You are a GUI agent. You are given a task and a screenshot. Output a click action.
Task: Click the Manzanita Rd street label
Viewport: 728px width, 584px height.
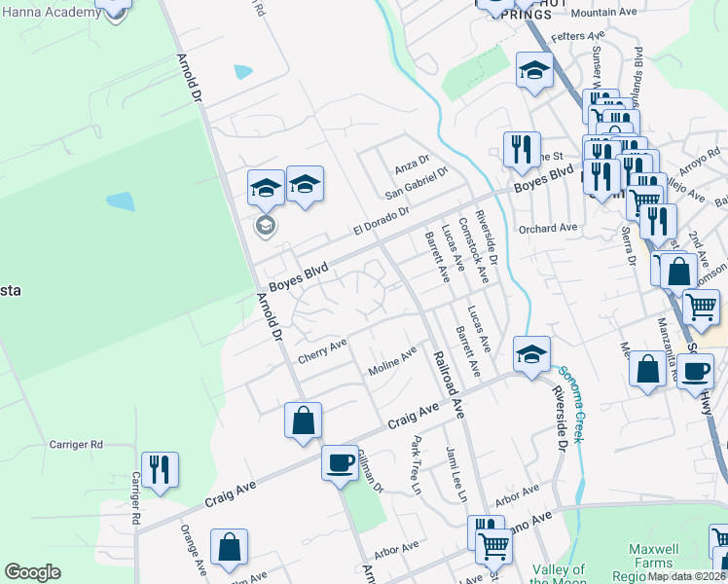pos(668,349)
